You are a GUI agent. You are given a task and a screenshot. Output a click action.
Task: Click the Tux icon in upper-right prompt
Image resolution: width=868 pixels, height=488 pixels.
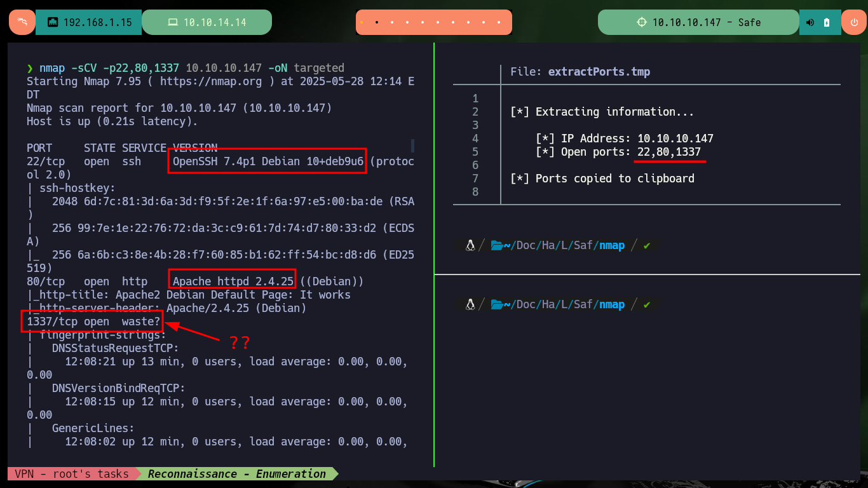(x=470, y=245)
